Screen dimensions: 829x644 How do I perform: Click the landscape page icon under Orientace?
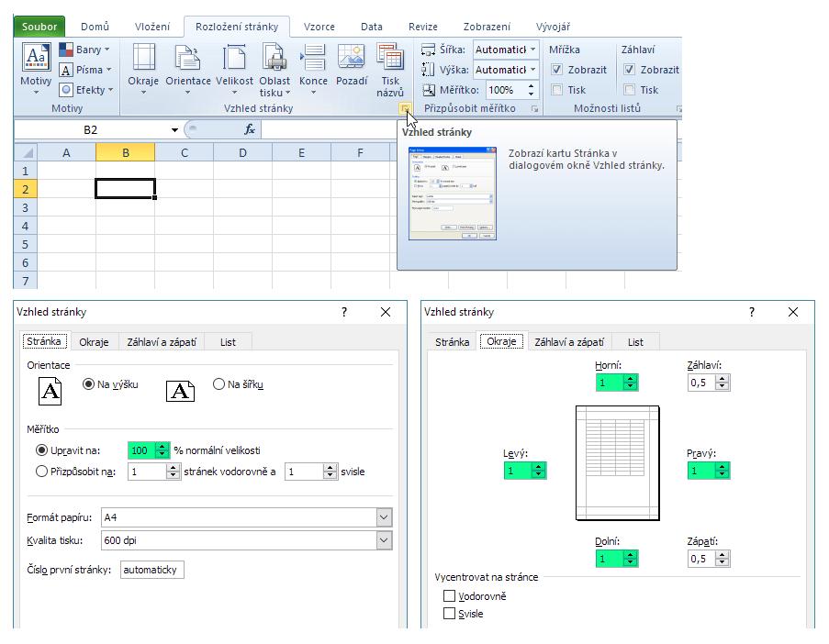coord(180,392)
